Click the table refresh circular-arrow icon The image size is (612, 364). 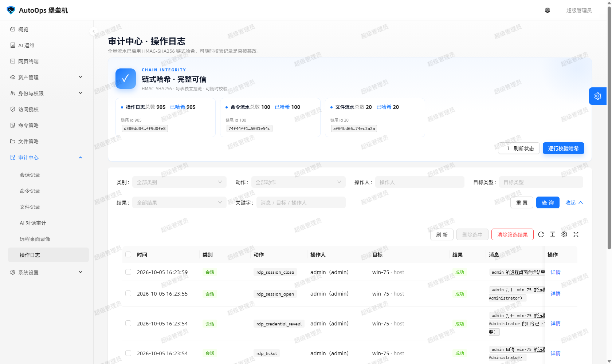click(x=541, y=234)
